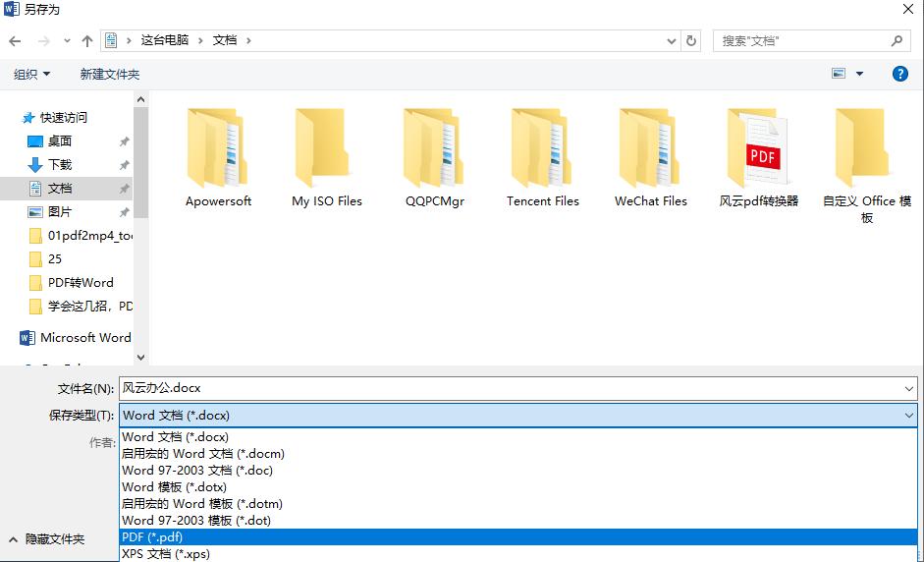The height and width of the screenshot is (562, 924).
Task: Refresh the current folder view
Action: [x=691, y=40]
